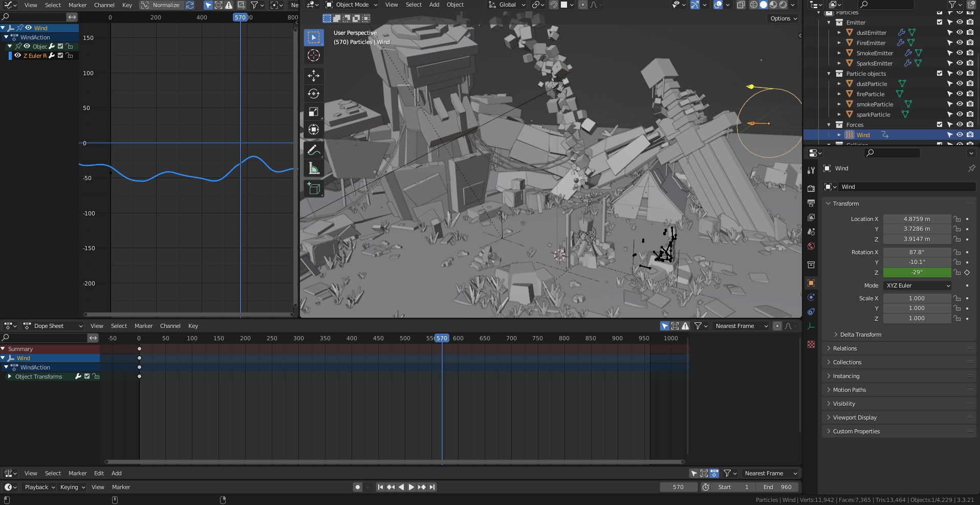Click the play animation button
The height and width of the screenshot is (505, 980).
pyautogui.click(x=411, y=487)
